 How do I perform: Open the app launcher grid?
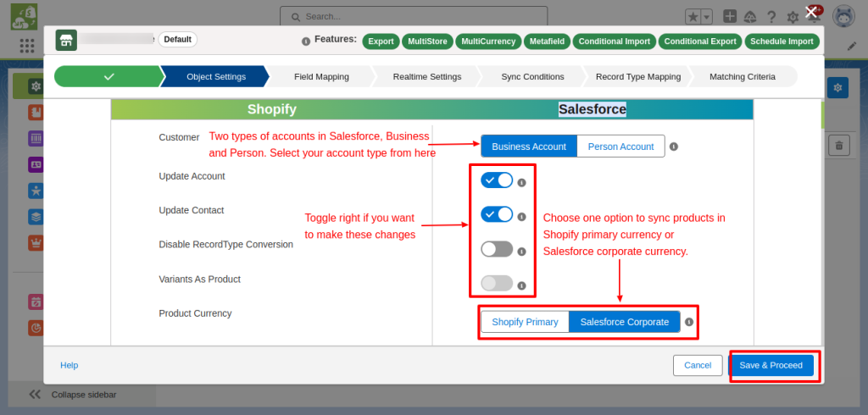coord(27,46)
